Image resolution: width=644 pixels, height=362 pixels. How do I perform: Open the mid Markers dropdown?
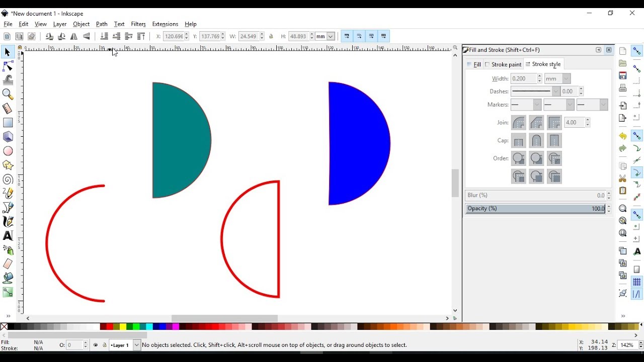point(559,105)
